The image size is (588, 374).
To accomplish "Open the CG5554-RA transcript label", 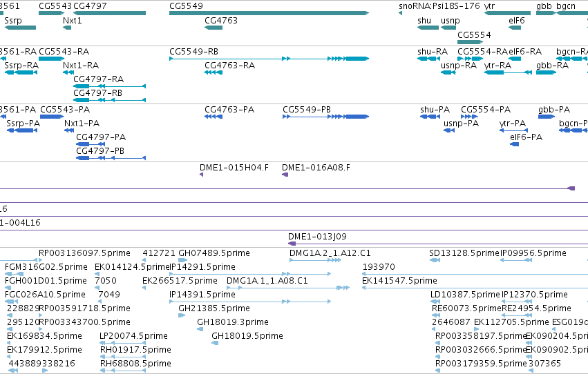I will pos(482,51).
